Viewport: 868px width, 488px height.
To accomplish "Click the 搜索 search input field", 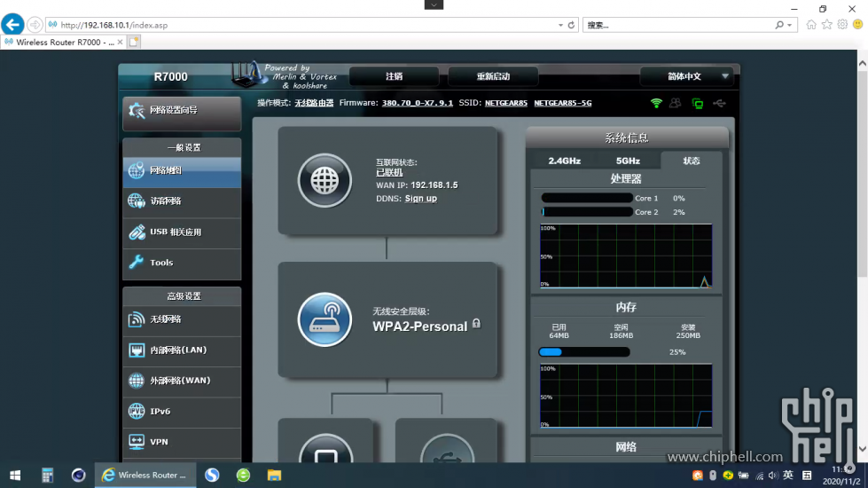I will click(678, 25).
